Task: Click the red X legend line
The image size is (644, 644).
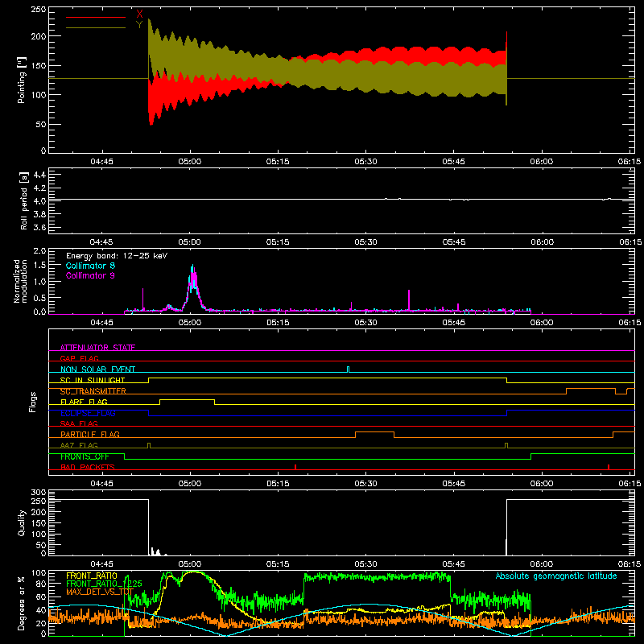Action: point(96,17)
